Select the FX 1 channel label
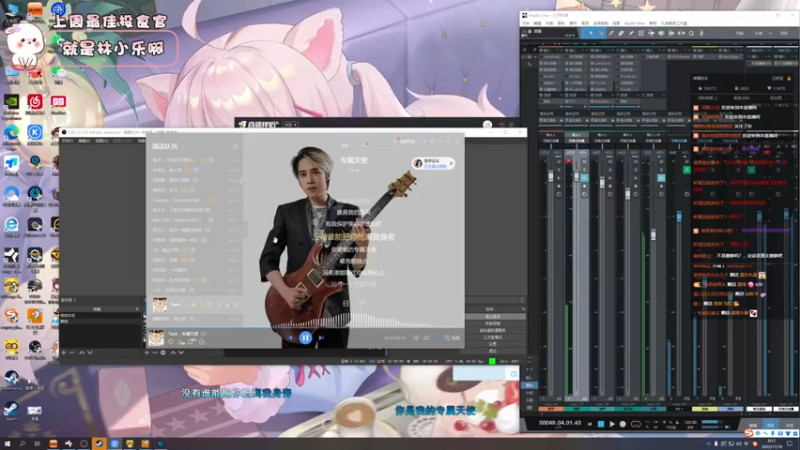Image resolution: width=800 pixels, height=450 pixels. [679, 409]
